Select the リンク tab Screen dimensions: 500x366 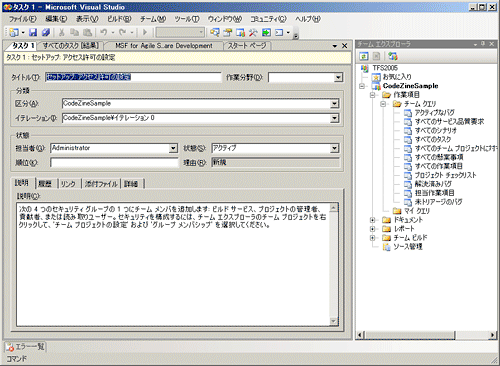(69, 184)
